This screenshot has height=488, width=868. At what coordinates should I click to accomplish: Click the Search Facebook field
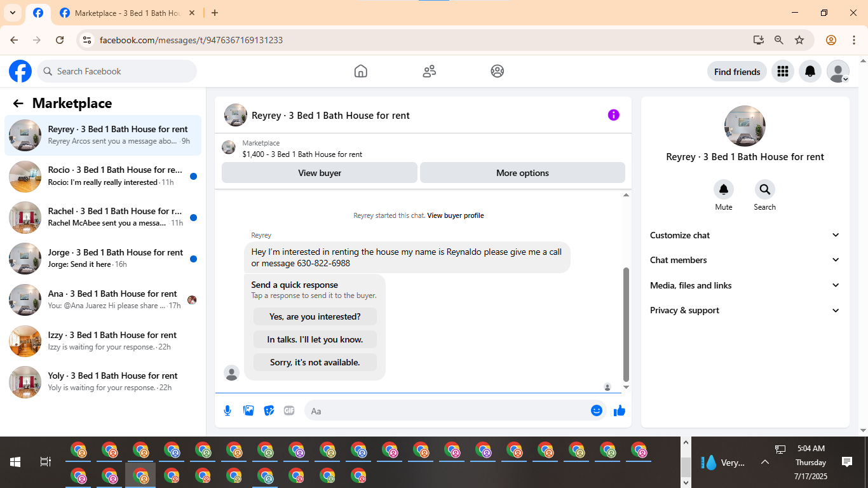(117, 71)
